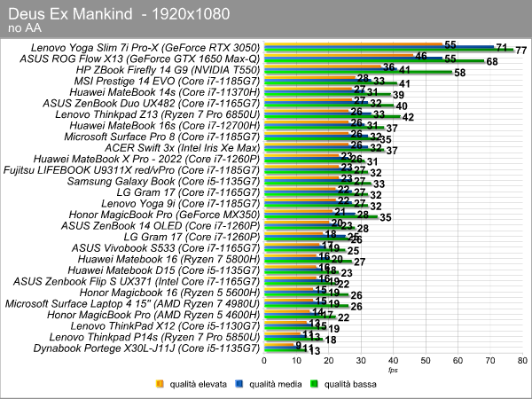Select the ASUS Vivobook S533 label
The image size is (532, 399).
click(166, 248)
